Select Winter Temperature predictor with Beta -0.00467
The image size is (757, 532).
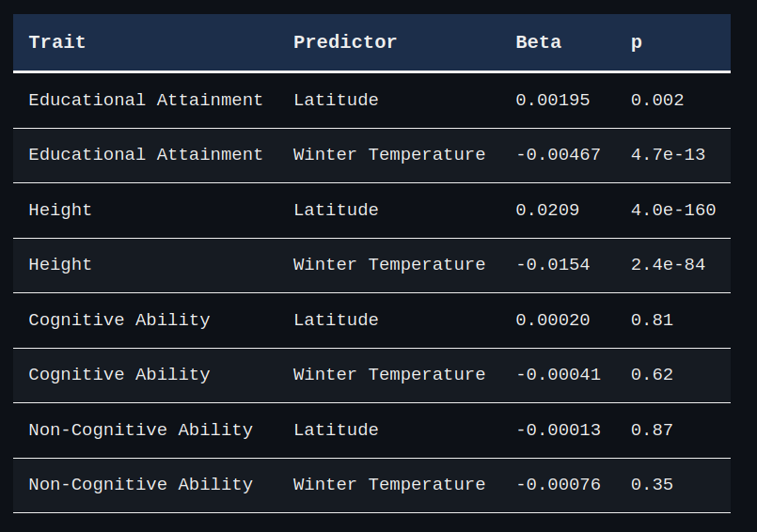click(389, 154)
